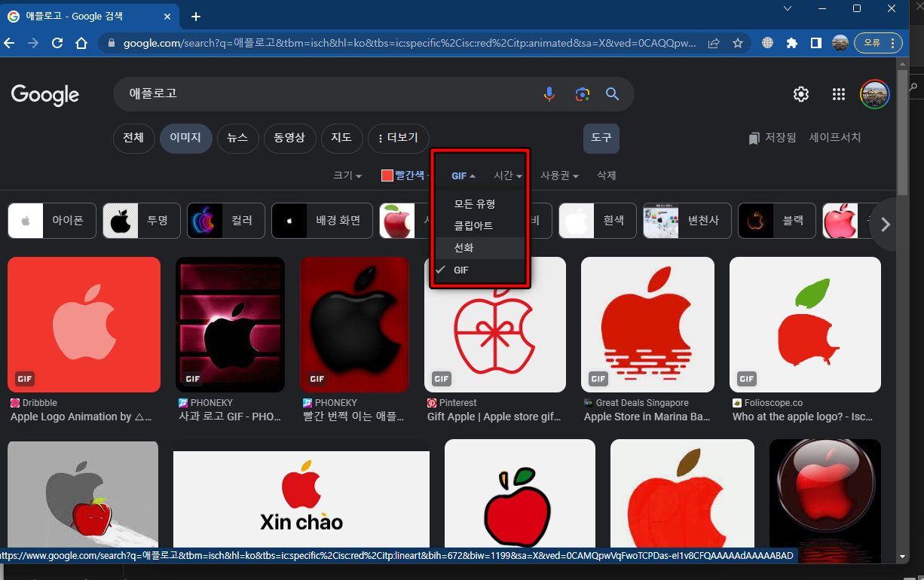The height and width of the screenshot is (580, 924).
Task: Click the 애플로고 search input field
Action: (328, 94)
